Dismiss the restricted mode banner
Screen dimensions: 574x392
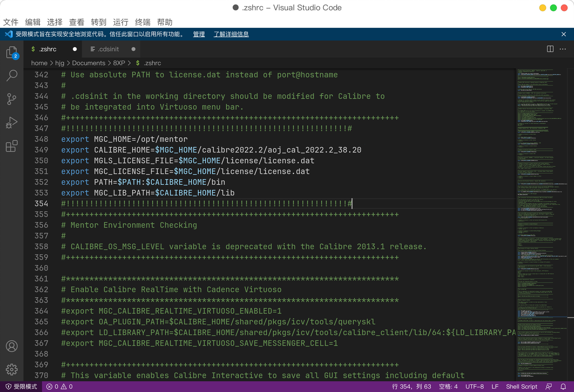(563, 34)
